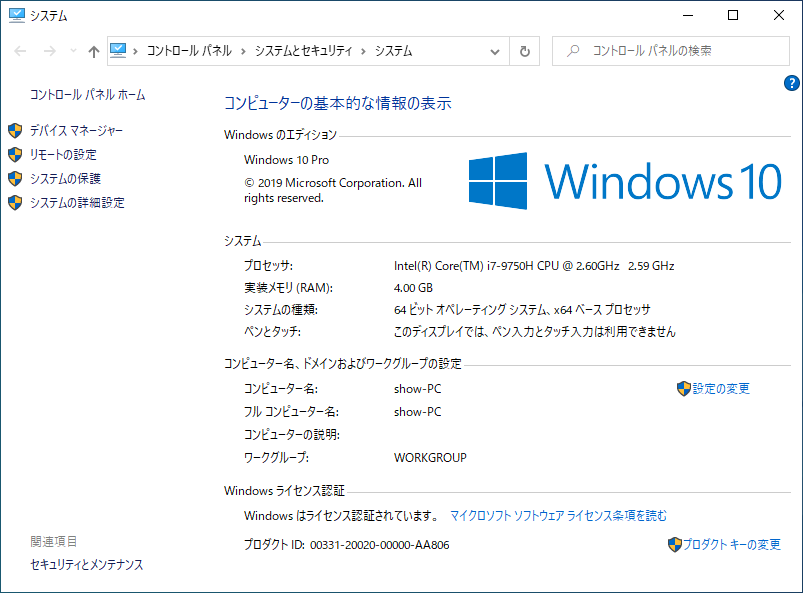Viewport: 803px width, 593px height.
Task: Focus the コントロール パネルの検索 search field
Action: (670, 51)
